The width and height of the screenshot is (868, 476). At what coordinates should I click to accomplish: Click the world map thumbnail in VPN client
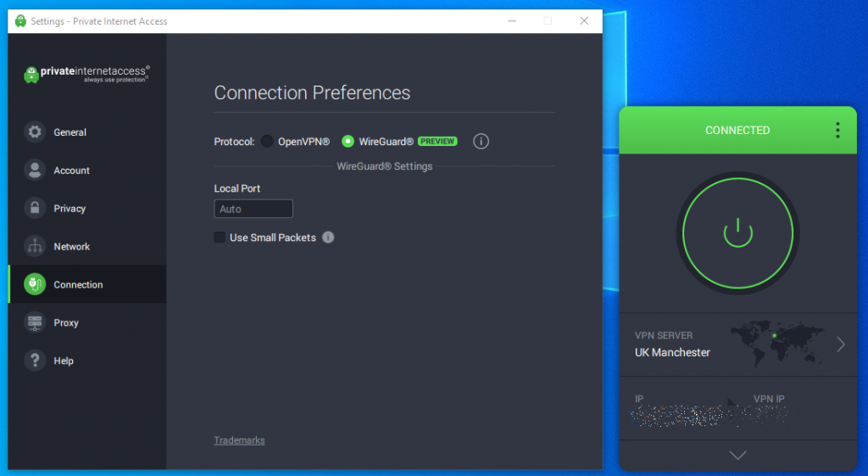tap(777, 344)
